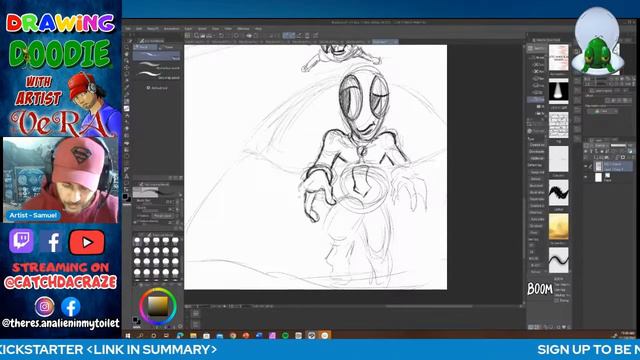This screenshot has height=360, width=640.
Task: Click the Undo arrow in command bar
Action: [221, 36]
